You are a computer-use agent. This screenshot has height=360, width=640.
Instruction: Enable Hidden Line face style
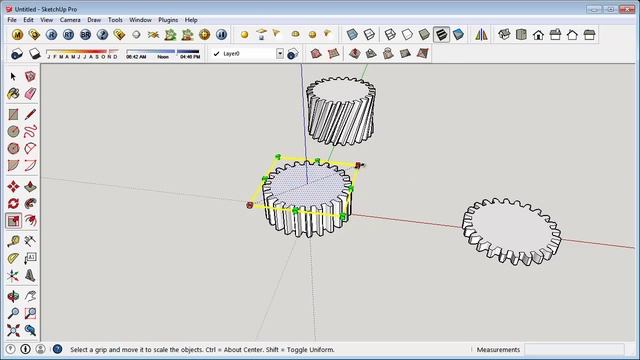[x=407, y=35]
